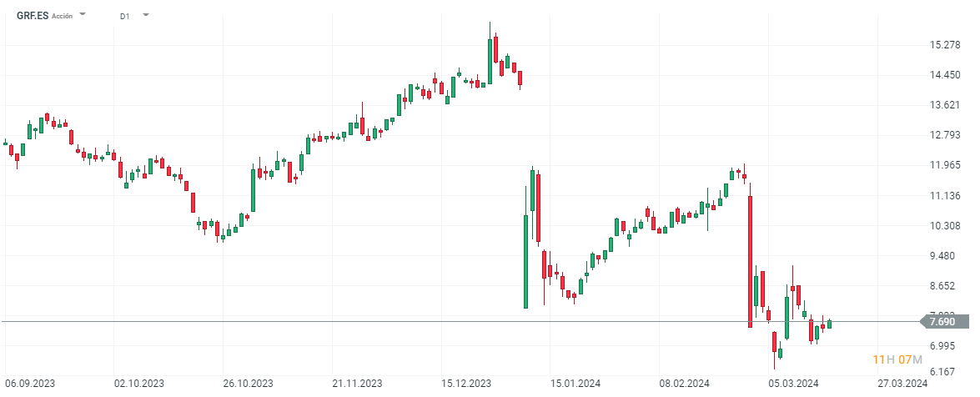This screenshot has width=980, height=397.
Task: Click the 10.308 price axis label
Action: tap(947, 226)
